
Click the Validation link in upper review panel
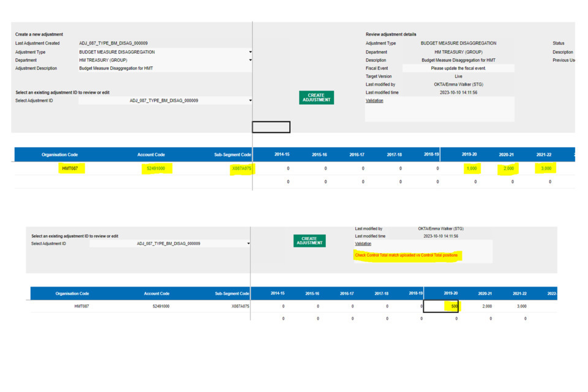point(374,100)
